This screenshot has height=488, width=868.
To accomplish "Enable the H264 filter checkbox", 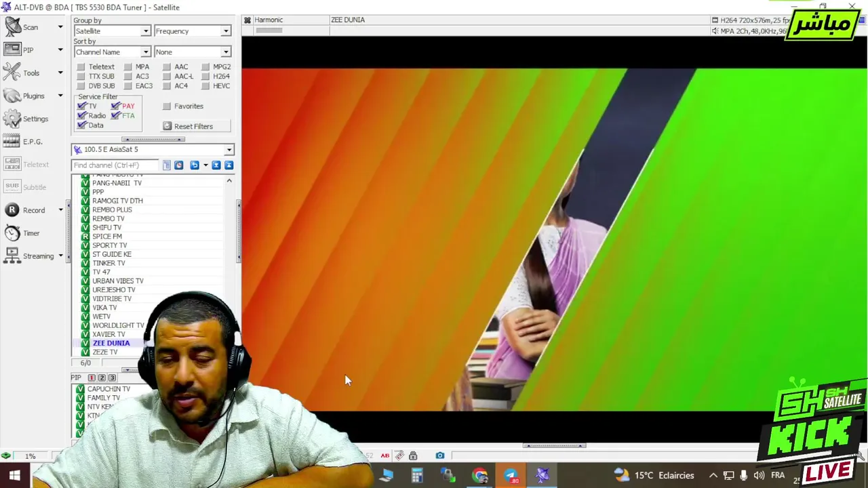I will [x=205, y=77].
